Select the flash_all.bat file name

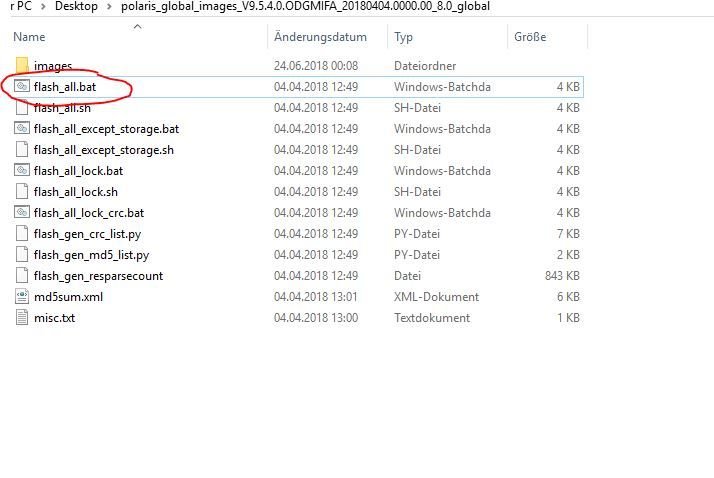pyautogui.click(x=65, y=86)
